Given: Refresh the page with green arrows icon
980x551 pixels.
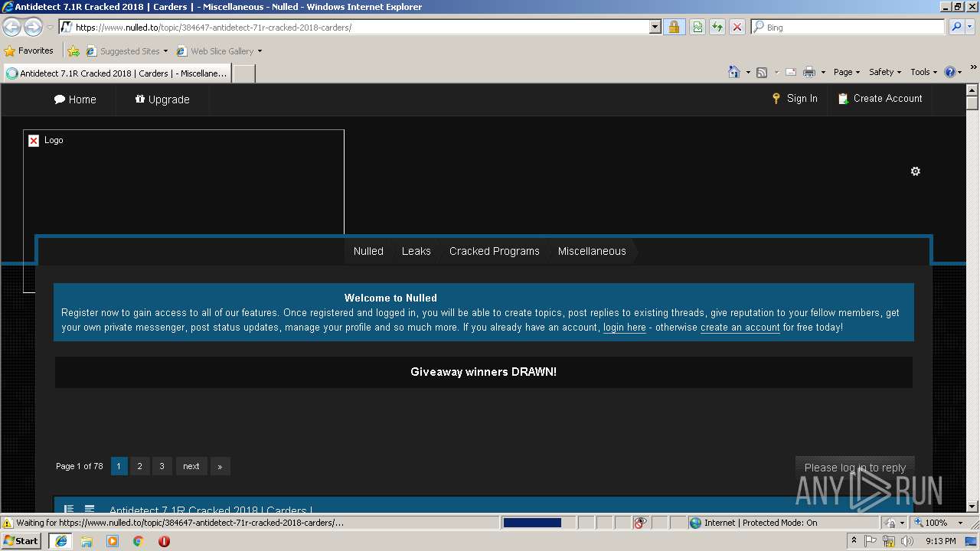Looking at the screenshot, I should tap(717, 27).
